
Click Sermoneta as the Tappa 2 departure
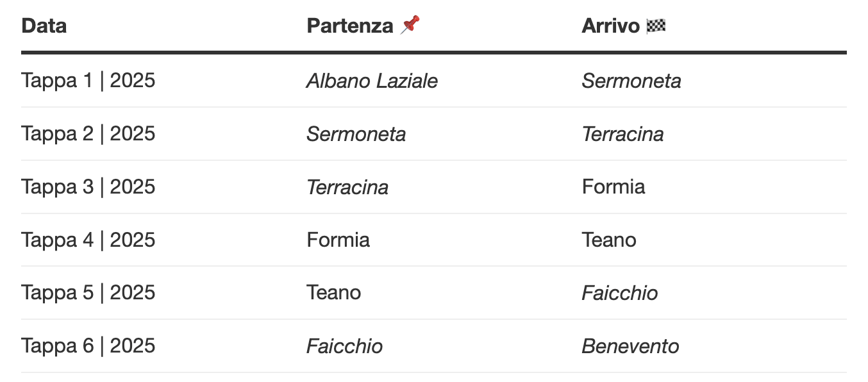coord(356,134)
